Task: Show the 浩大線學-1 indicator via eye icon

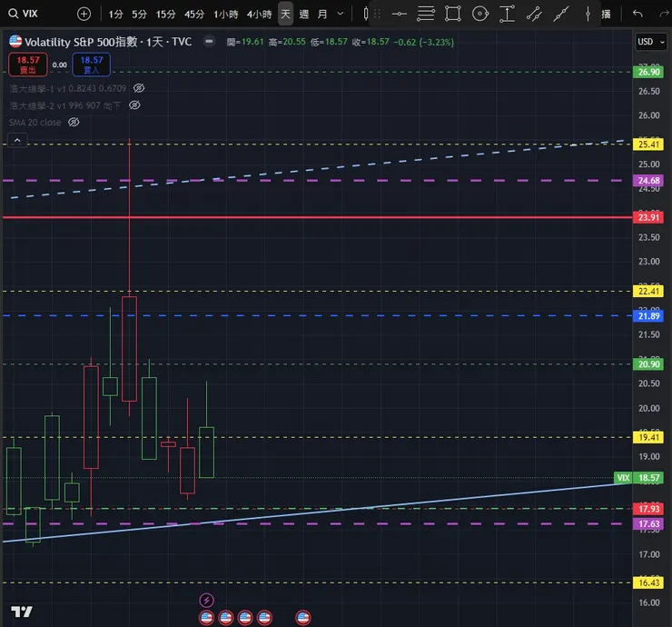Action: [x=139, y=88]
